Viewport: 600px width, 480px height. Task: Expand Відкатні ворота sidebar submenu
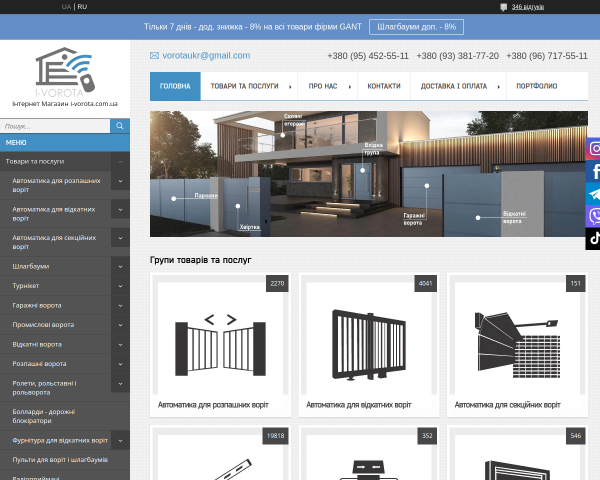[120, 344]
